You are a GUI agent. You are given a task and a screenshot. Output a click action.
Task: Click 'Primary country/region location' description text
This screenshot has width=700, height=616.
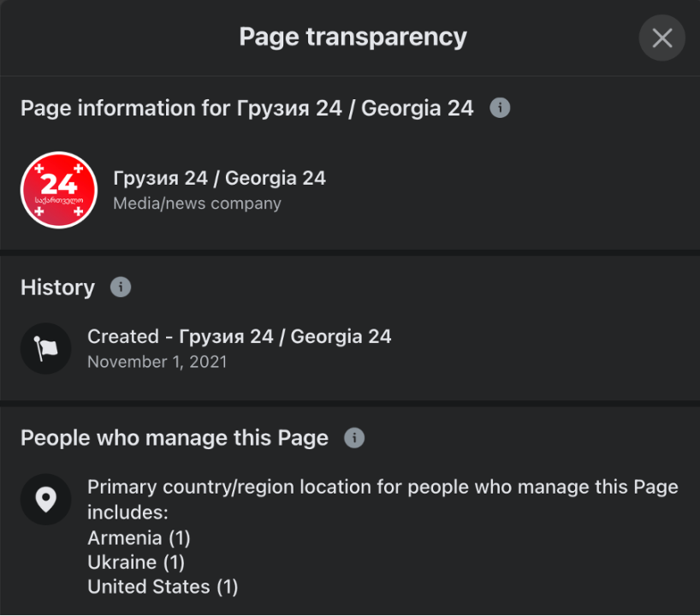coord(383,500)
